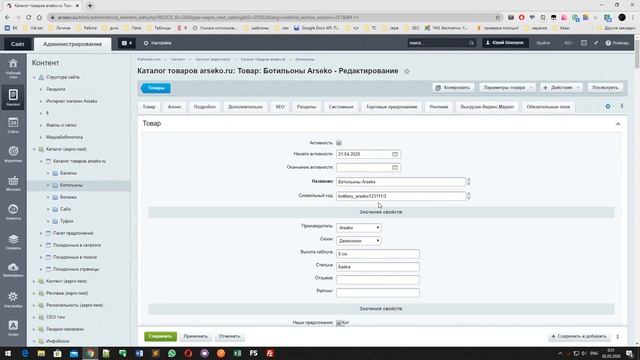Image resolution: width=640 pixels, height=360 pixels.
Task: Click the browser reload icon
Action: (x=28, y=17)
